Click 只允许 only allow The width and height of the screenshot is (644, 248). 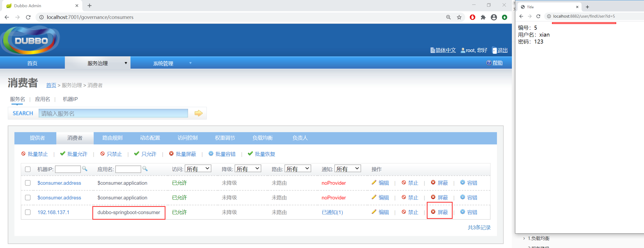[x=145, y=154]
